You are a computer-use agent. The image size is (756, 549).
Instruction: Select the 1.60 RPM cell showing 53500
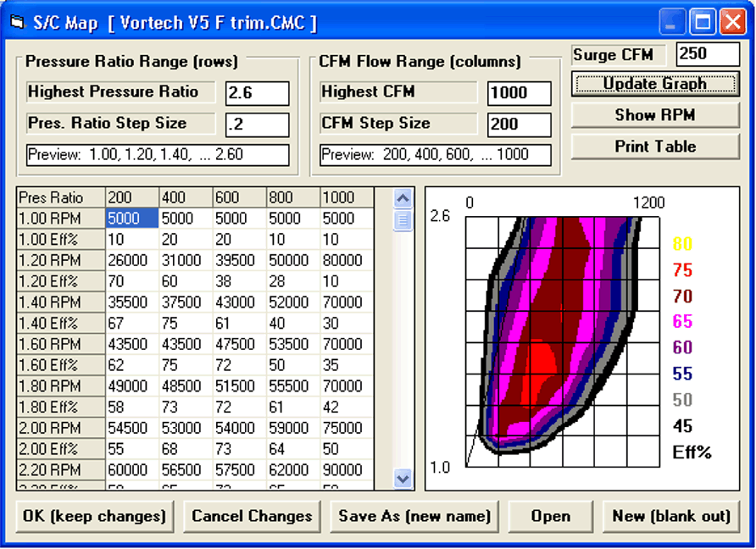(x=293, y=344)
